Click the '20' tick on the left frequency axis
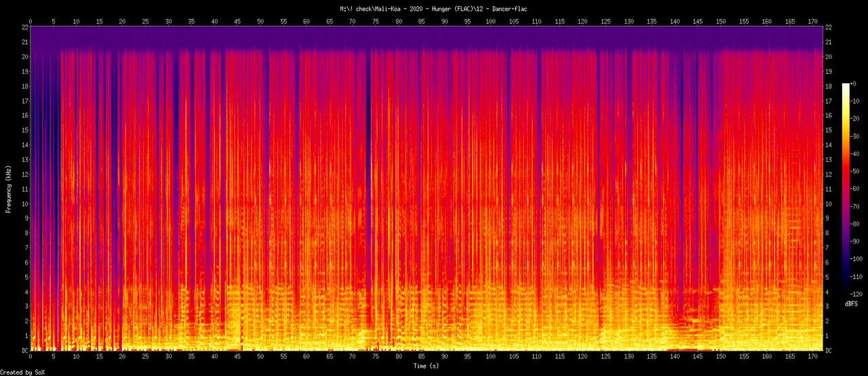Viewport: 868px width, 376px height. [24, 56]
